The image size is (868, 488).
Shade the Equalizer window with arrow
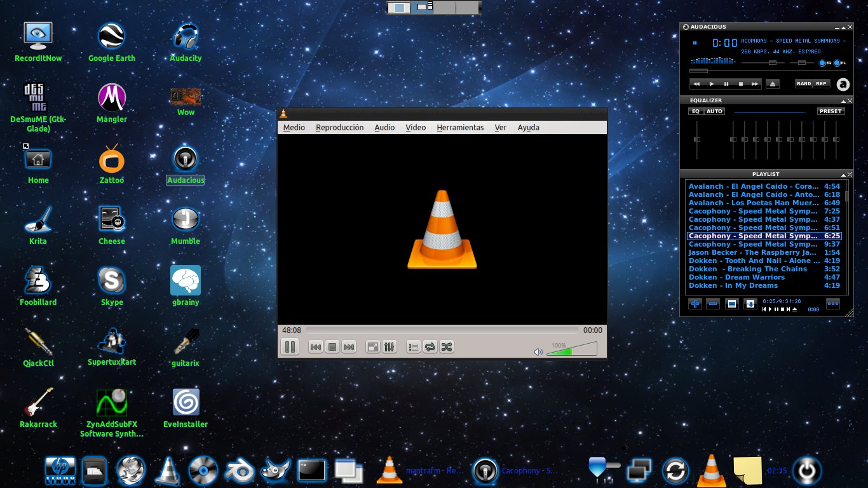844,100
